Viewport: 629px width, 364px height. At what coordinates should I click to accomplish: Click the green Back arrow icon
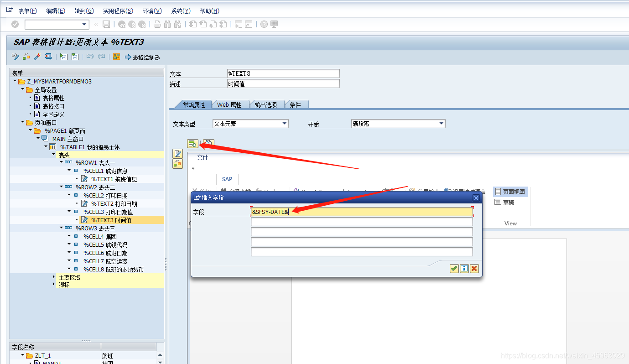click(x=122, y=25)
